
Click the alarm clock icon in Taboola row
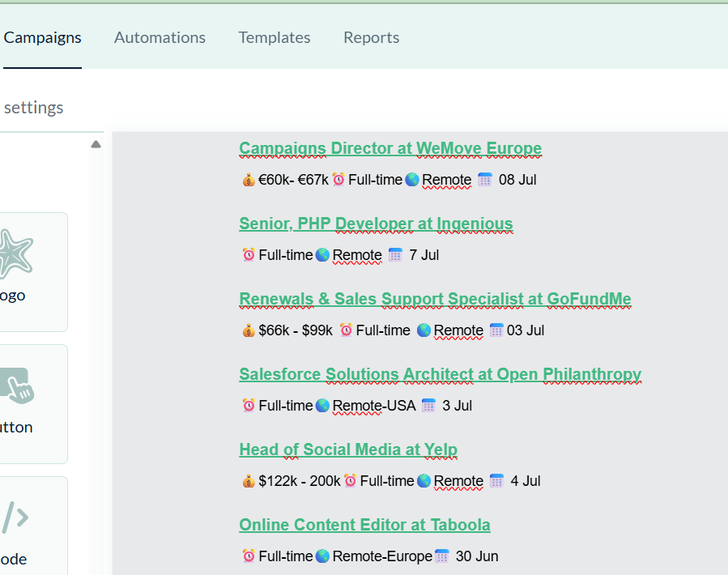pos(249,556)
